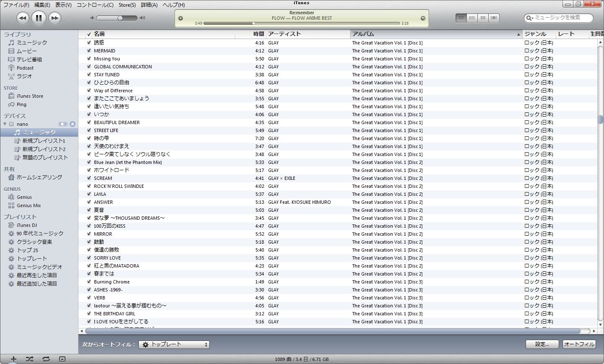This screenshot has width=604, height=364.
Task: Sort songs by アーティスト column
Action: coord(308,34)
